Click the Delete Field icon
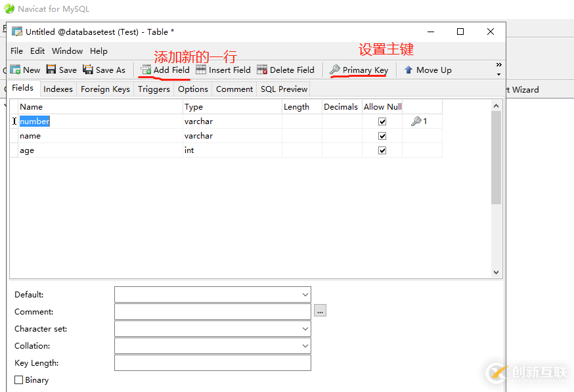This screenshot has height=392, width=574. point(262,70)
